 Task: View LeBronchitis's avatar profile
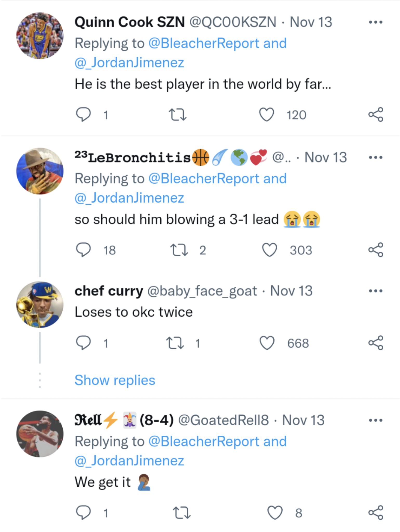pyautogui.click(x=40, y=171)
